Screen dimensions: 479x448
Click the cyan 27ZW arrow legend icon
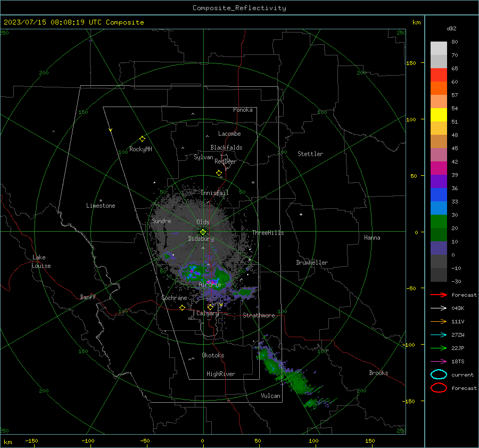(439, 335)
